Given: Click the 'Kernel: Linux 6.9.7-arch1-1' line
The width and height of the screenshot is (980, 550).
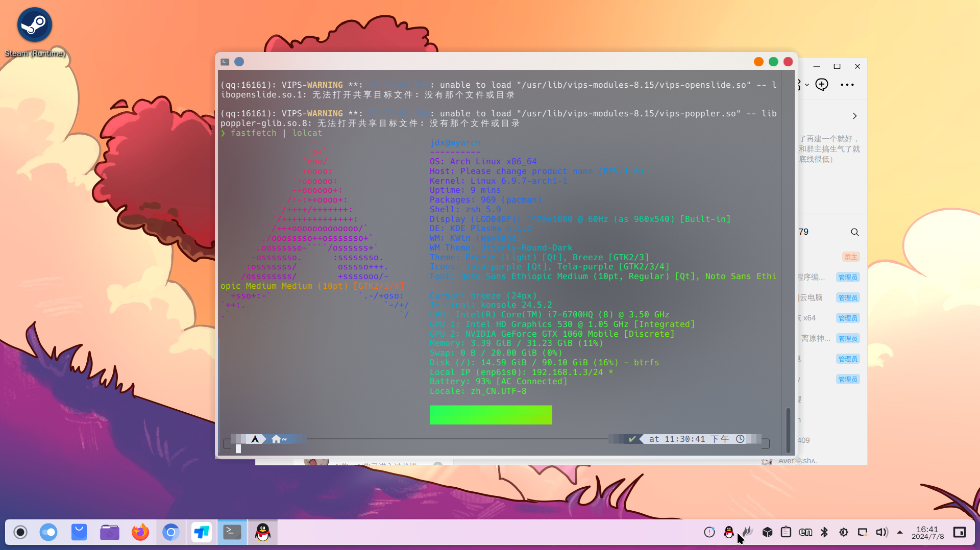Looking at the screenshot, I should pyautogui.click(x=498, y=181).
